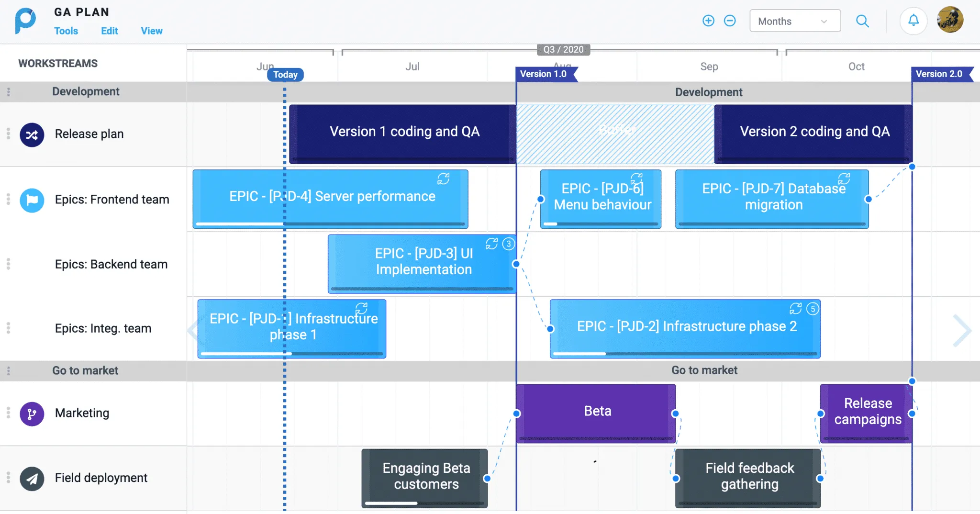This screenshot has width=980, height=514.
Task: Click sync icon on Server performance epic
Action: [444, 179]
